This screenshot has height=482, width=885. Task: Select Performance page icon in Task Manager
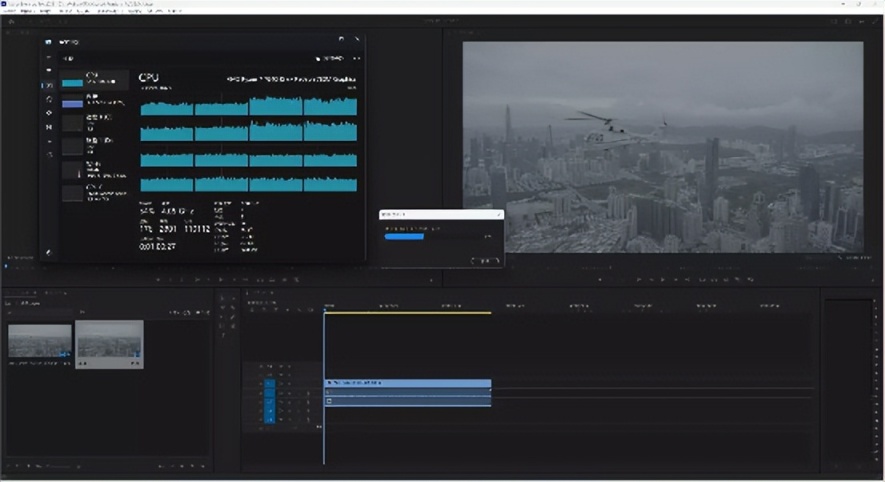tap(49, 85)
